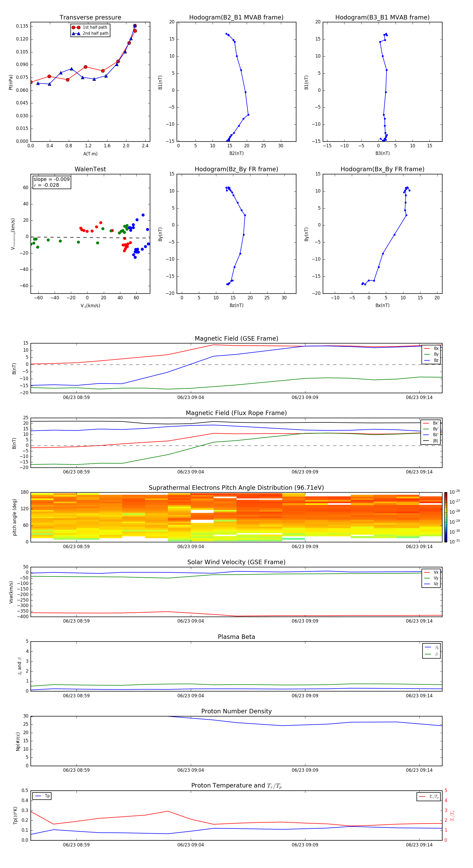Click the pitch angle intensity colorbar
The height and width of the screenshot is (868, 473).
(x=445, y=517)
